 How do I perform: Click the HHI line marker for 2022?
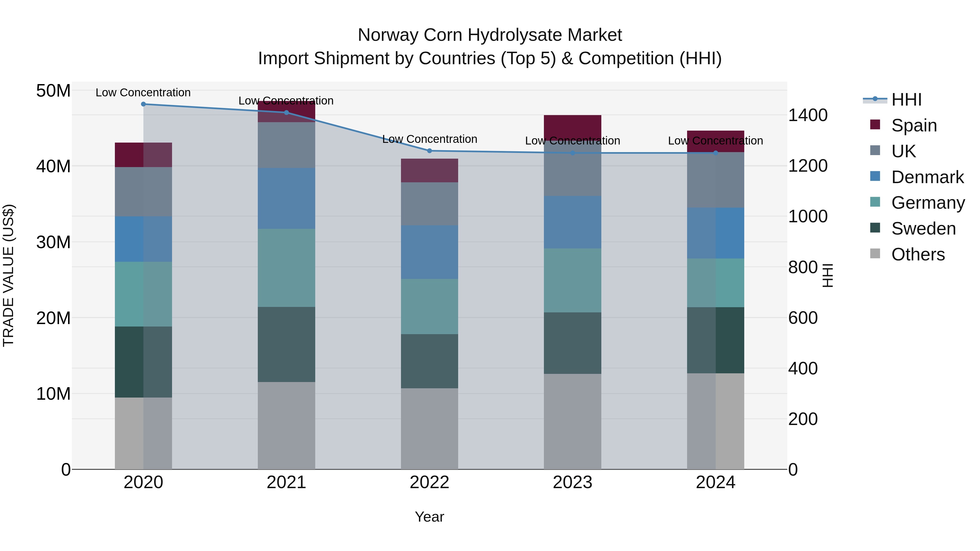pos(430,151)
